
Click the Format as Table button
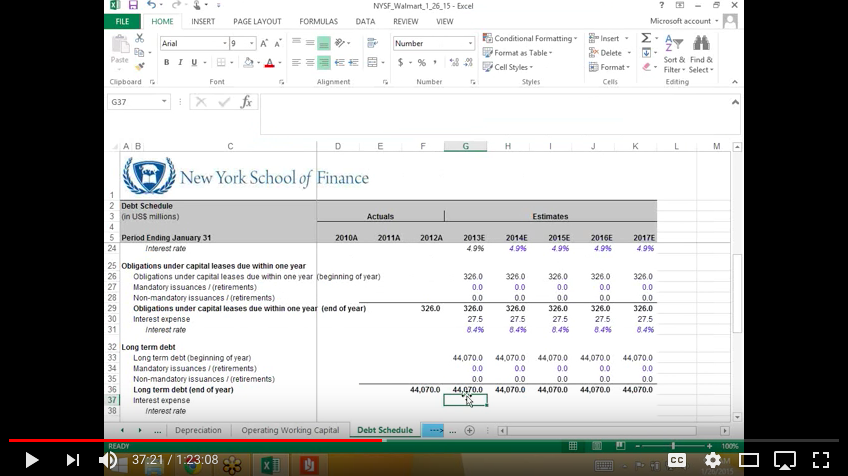(x=517, y=53)
